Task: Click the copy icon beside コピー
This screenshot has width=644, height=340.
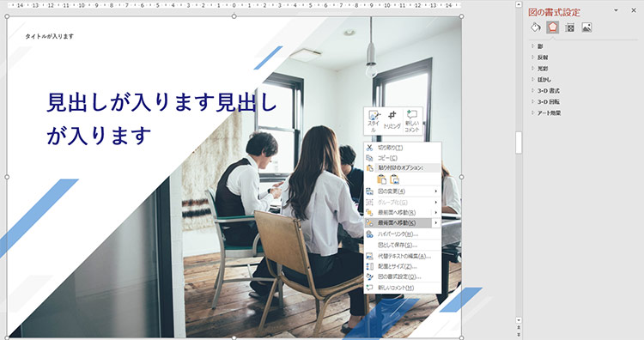Action: 369,158
